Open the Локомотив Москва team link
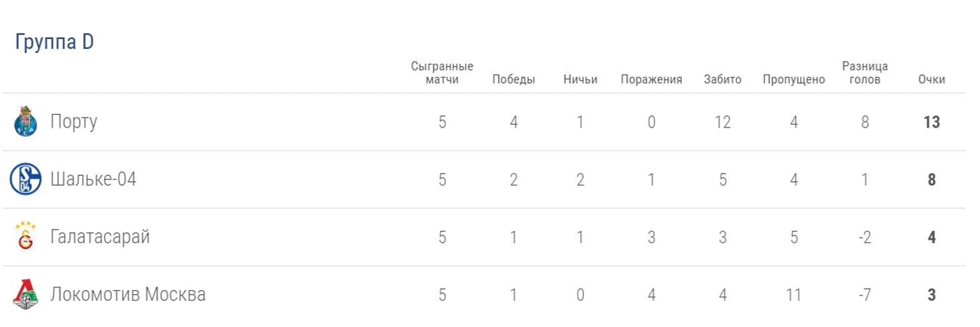Image resolution: width=980 pixels, height=327 pixels. tap(128, 295)
